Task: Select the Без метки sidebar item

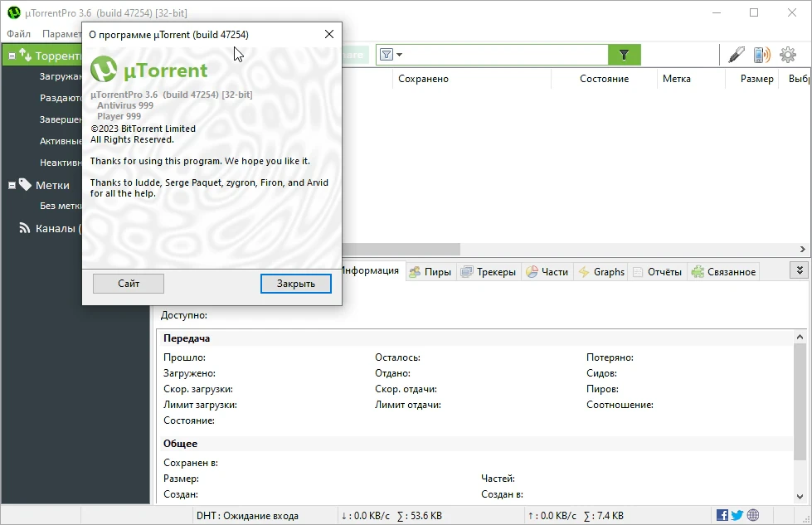Action: tap(61, 206)
